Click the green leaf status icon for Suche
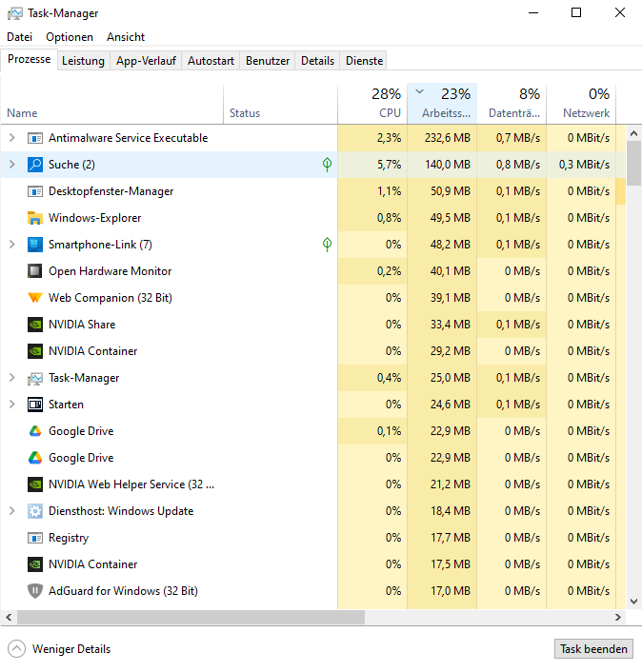 click(x=327, y=164)
